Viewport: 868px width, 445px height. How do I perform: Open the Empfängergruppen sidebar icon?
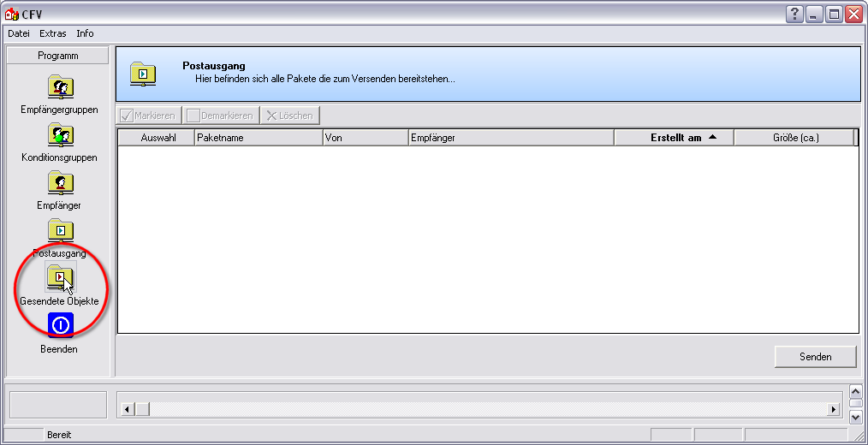[x=60, y=87]
